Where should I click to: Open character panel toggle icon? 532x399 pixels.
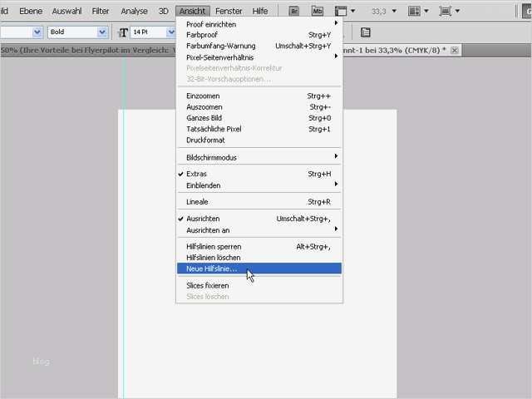coord(366,32)
